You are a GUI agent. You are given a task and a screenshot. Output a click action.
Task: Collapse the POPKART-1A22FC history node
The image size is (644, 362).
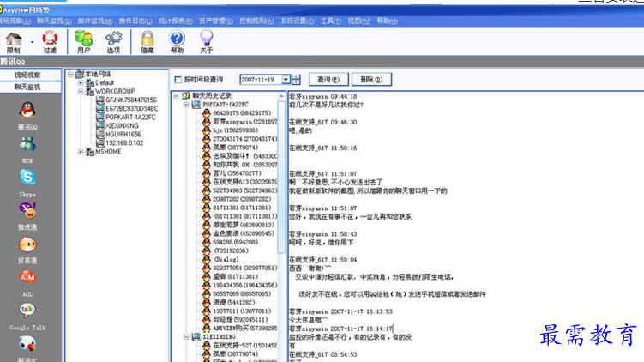pyautogui.click(x=186, y=105)
